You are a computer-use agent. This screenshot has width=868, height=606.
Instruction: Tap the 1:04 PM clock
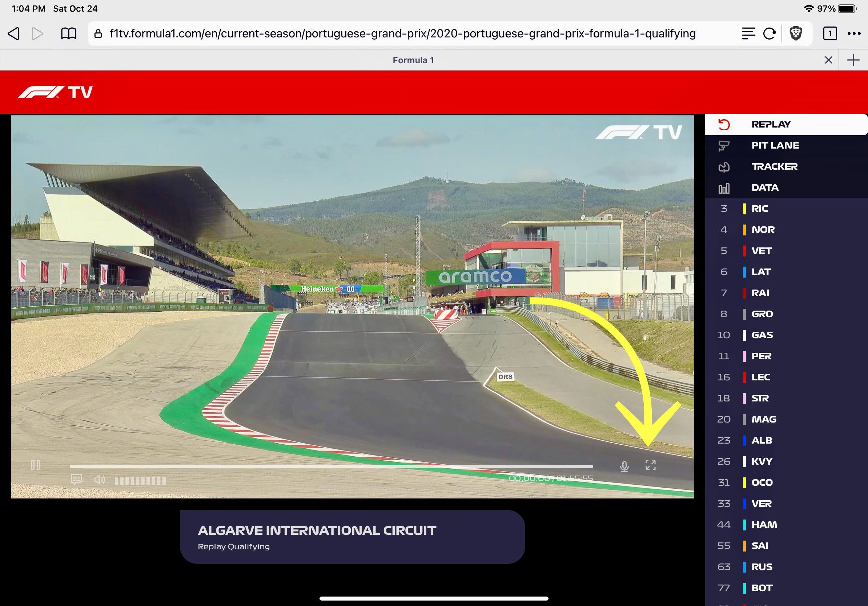(28, 9)
